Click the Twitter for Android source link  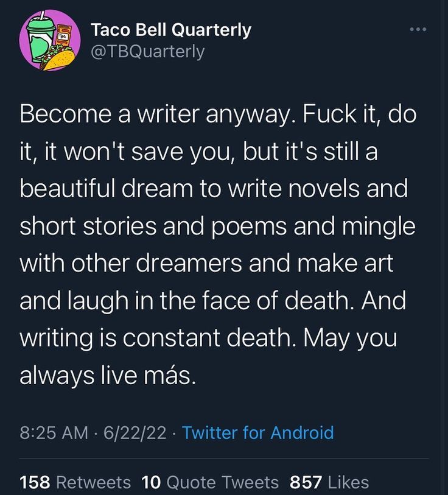point(257,433)
